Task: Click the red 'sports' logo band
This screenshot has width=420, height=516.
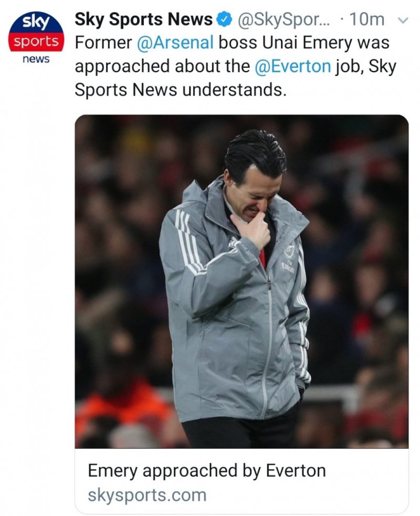Action: pyautogui.click(x=36, y=42)
